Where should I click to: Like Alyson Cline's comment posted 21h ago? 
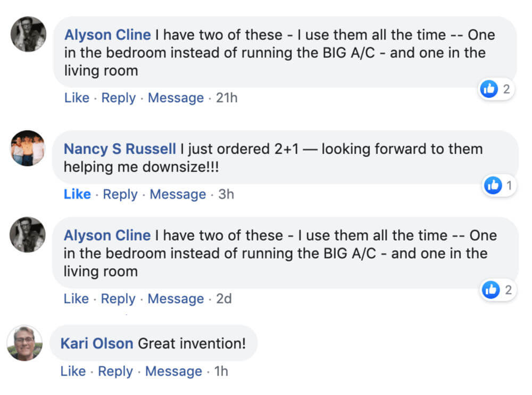click(77, 98)
